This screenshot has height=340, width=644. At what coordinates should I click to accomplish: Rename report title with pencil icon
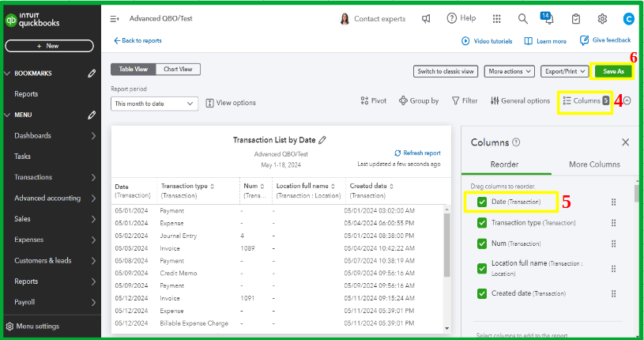(322, 140)
